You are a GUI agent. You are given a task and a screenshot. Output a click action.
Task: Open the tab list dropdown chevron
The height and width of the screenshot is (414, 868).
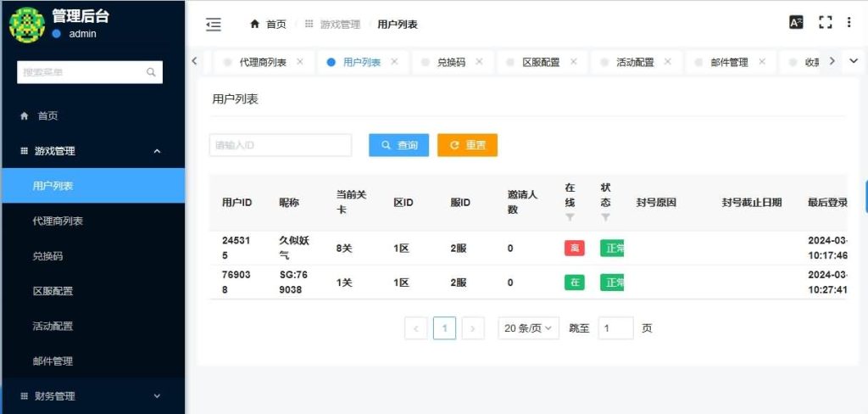pyautogui.click(x=853, y=62)
